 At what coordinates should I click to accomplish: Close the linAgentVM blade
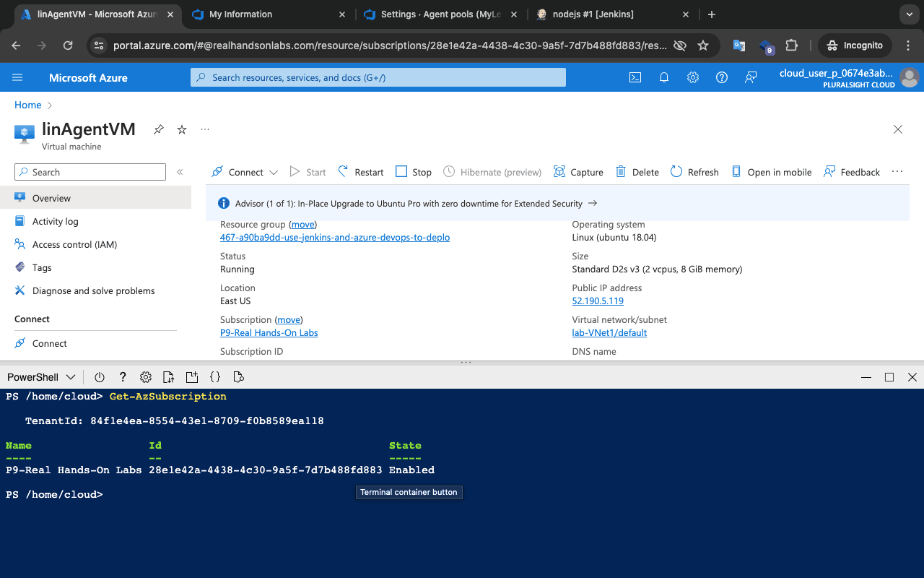coord(898,129)
